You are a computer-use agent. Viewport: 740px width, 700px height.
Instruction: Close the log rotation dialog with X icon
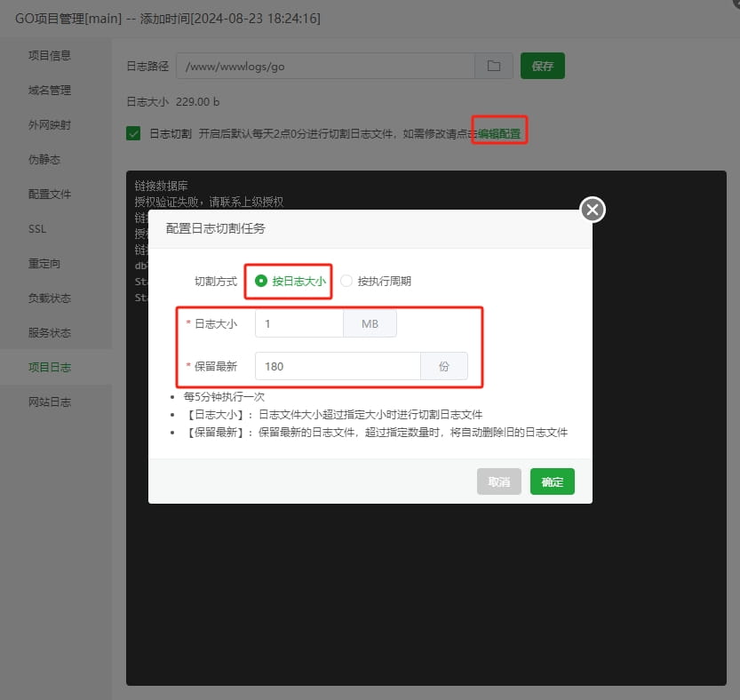[x=593, y=210]
